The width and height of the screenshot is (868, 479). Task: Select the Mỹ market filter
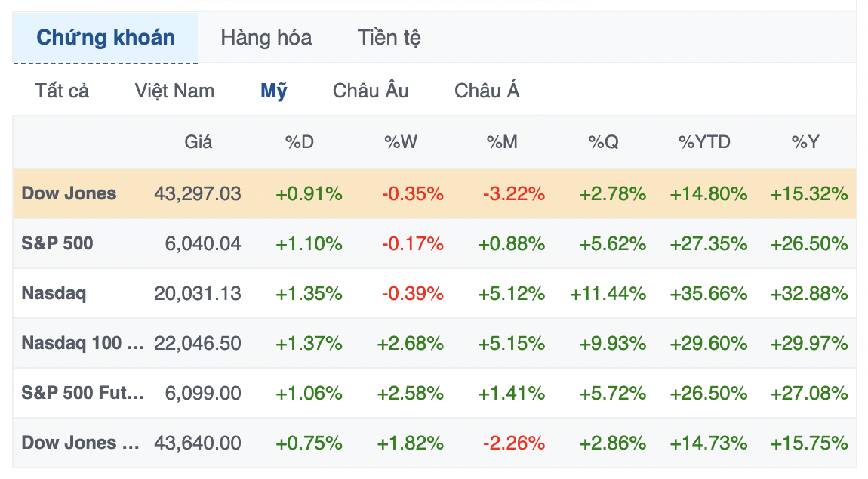tap(275, 91)
